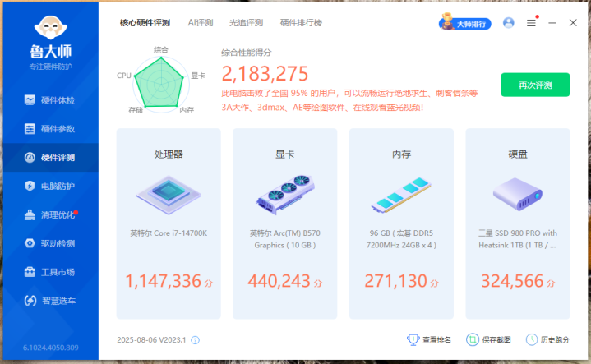Click the 2025-08-06 V2023.1 version text
Image resolution: width=591 pixels, height=364 pixels.
click(x=151, y=340)
